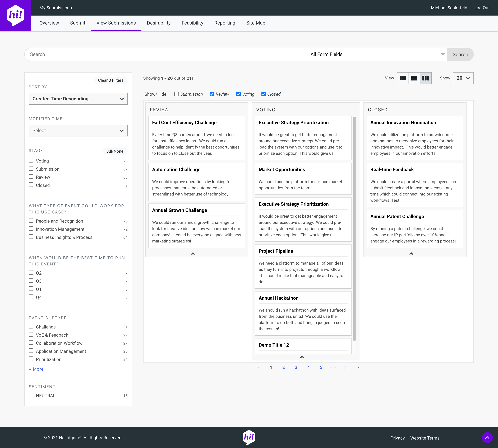Viewport: 498px width, 448px height.
Task: Click the HelloIgnite logo in header
Action: point(16,16)
